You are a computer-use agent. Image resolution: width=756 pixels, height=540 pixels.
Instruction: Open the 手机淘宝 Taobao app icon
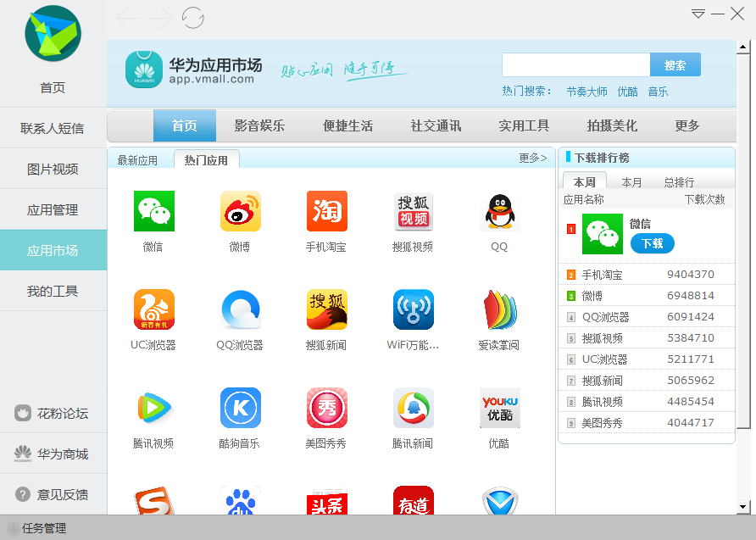click(327, 211)
